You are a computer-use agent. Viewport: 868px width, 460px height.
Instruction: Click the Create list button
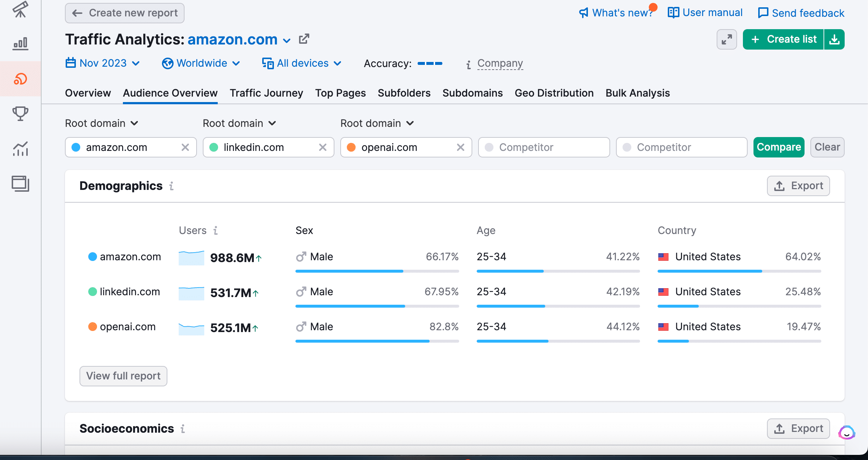tap(783, 39)
